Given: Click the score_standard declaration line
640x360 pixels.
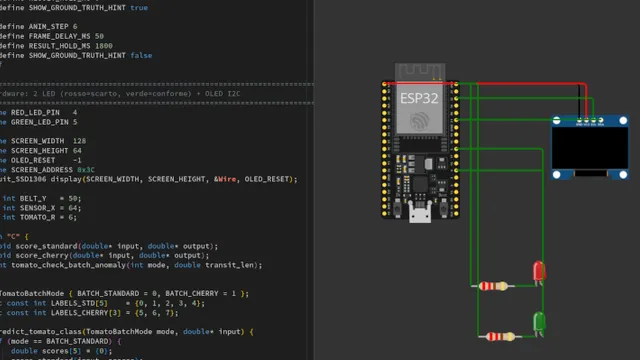Looking at the screenshot, I should pyautogui.click(x=109, y=246).
